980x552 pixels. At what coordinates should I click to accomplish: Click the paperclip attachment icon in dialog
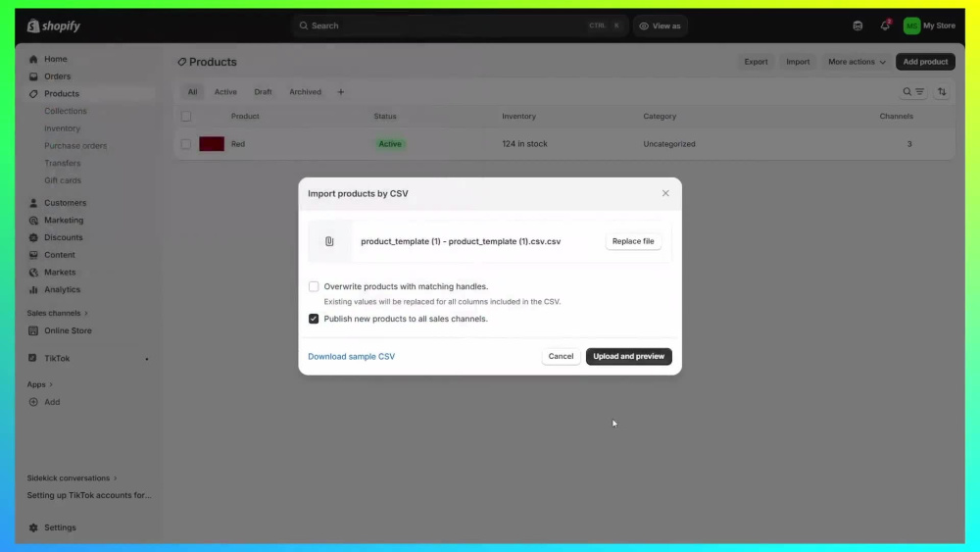click(x=329, y=241)
